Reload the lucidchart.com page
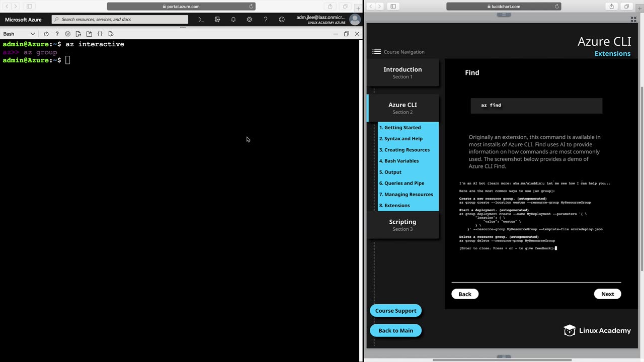Image resolution: width=644 pixels, height=362 pixels. tap(557, 7)
